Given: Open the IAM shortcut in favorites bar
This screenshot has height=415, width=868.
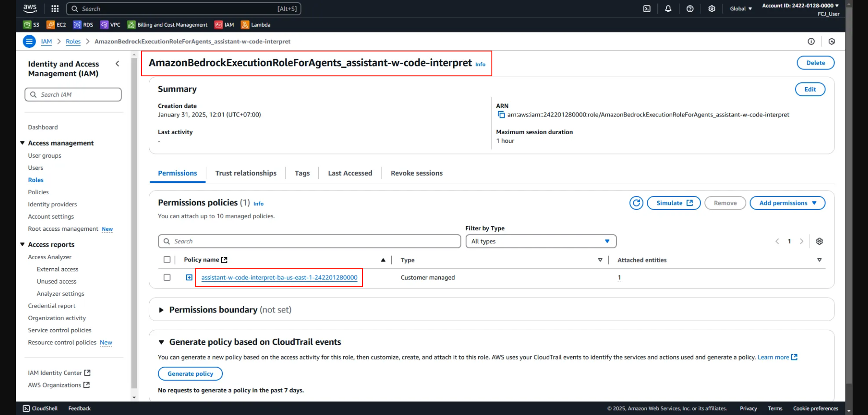Looking at the screenshot, I should click(225, 25).
